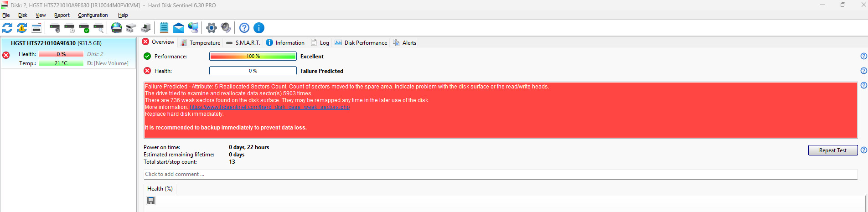Open the hdsentinel.com weak sectors link

[x=269, y=107]
